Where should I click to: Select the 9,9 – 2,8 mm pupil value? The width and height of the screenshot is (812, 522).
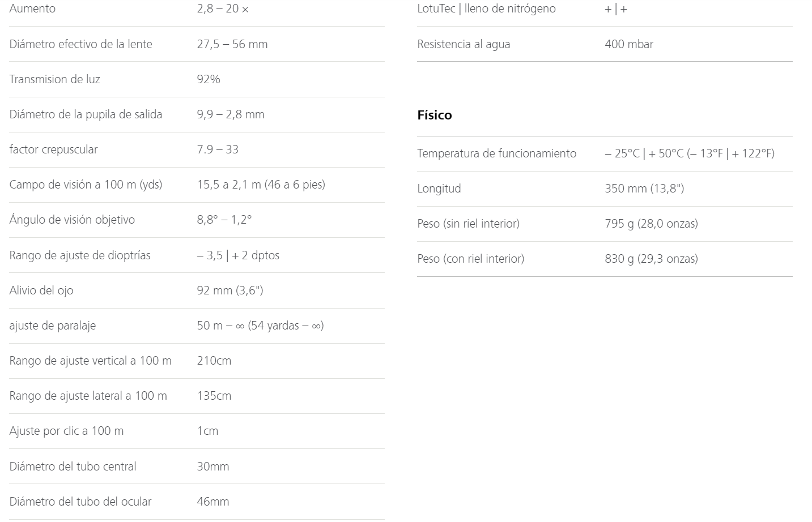point(231,114)
